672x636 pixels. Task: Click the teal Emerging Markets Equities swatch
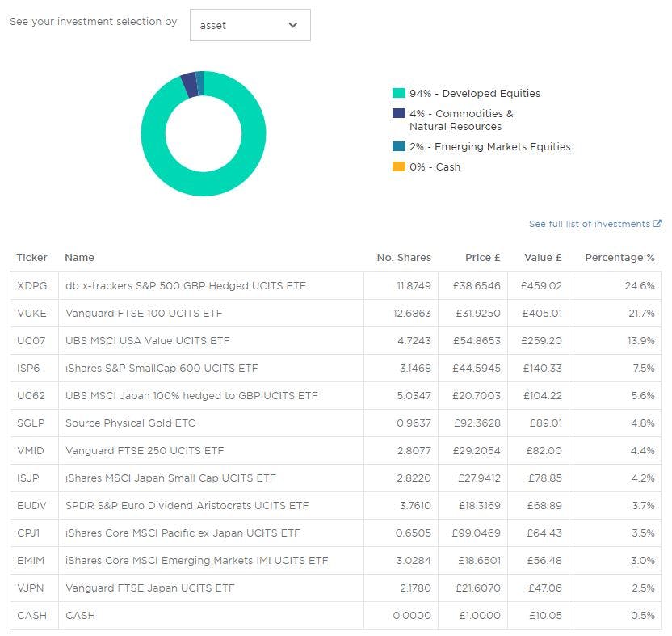point(399,147)
